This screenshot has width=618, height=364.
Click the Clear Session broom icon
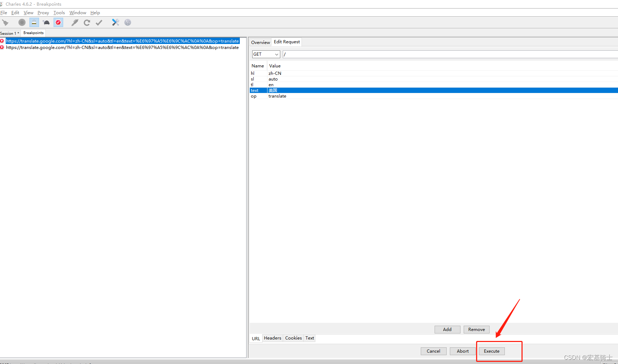[x=5, y=23]
